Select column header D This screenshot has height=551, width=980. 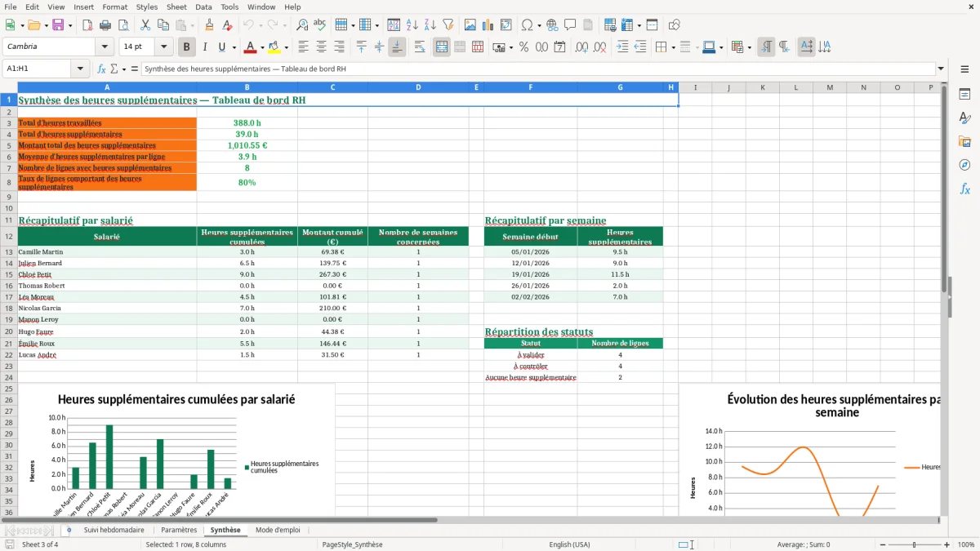point(418,87)
